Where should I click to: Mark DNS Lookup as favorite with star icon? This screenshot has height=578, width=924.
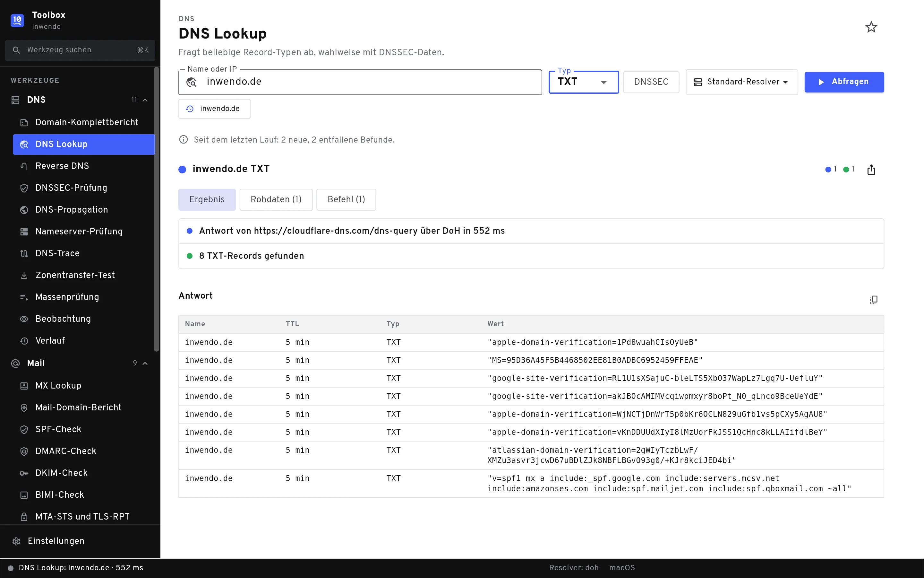point(871,27)
